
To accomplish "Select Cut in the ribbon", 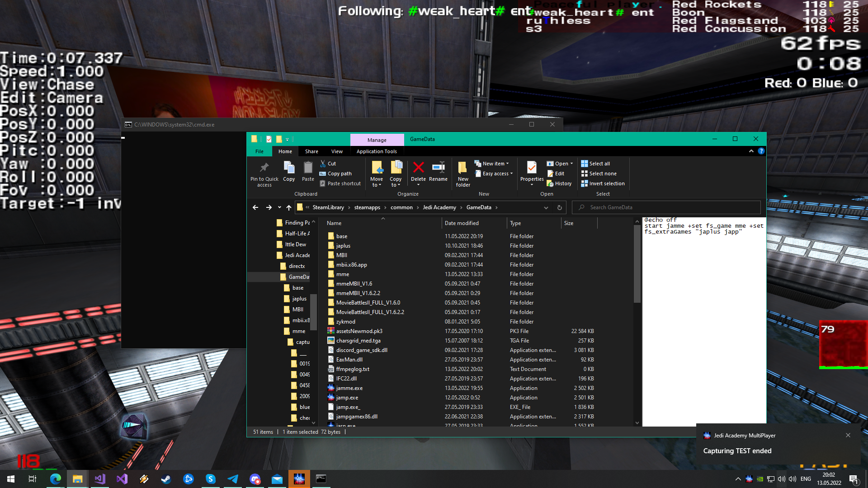I will pos(328,164).
